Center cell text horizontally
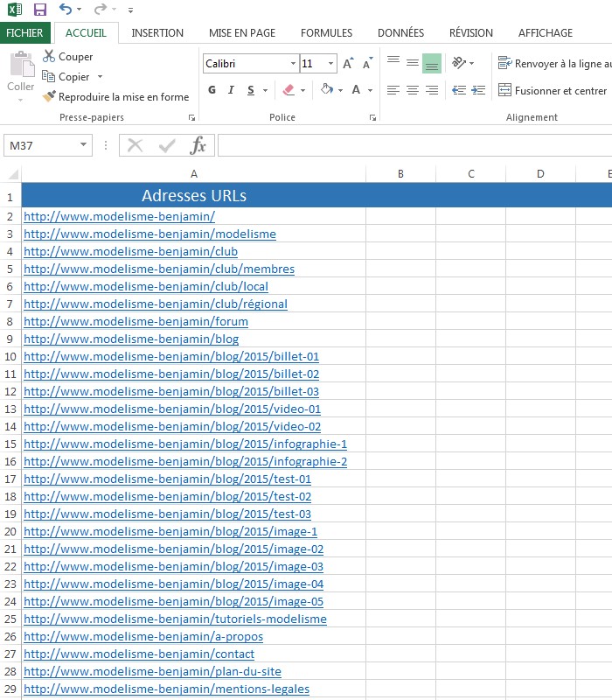612x700 pixels. (413, 90)
